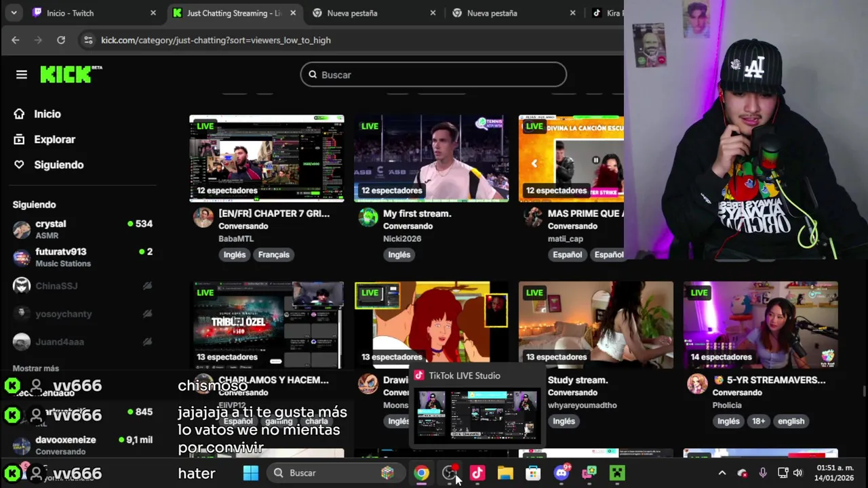Open followed channel crystal
The image size is (868, 488).
tap(83, 229)
